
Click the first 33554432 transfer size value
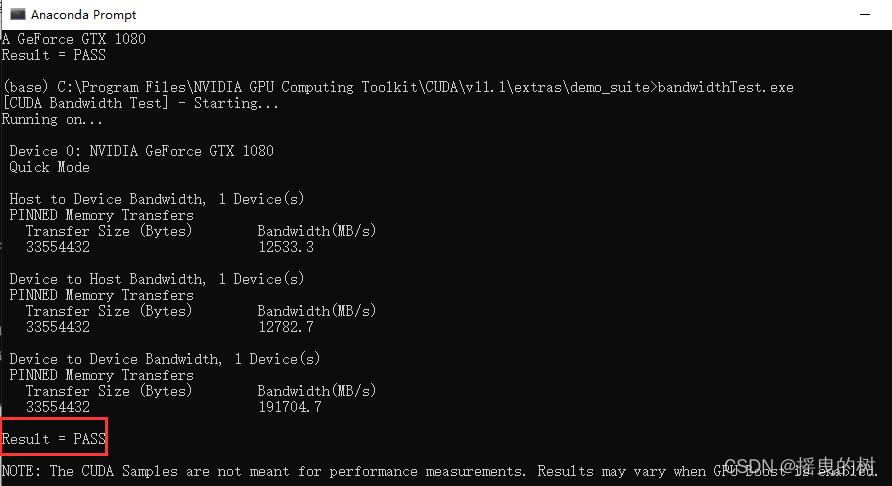(x=58, y=247)
